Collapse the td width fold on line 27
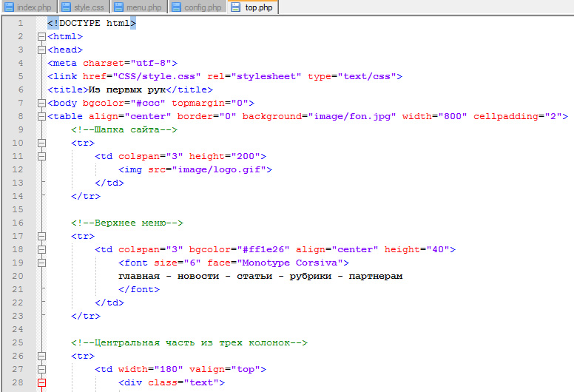 [41, 369]
